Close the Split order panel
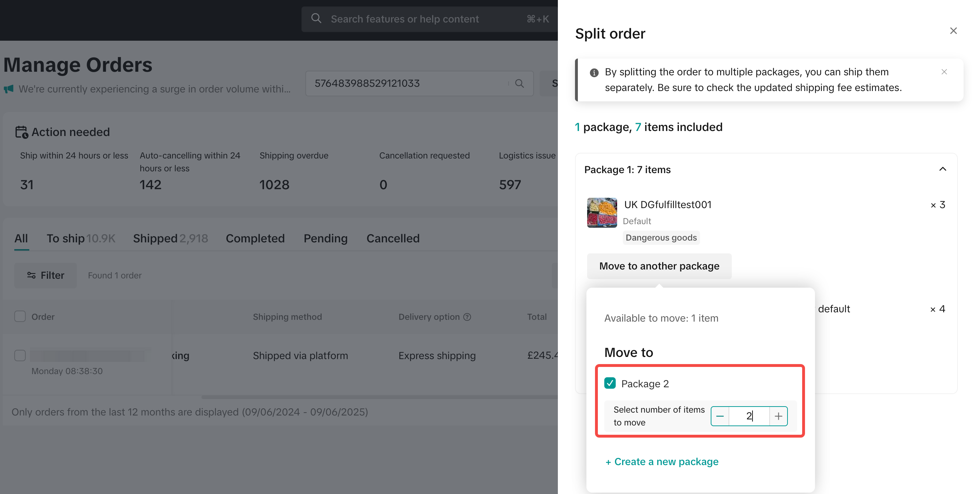 tap(953, 31)
